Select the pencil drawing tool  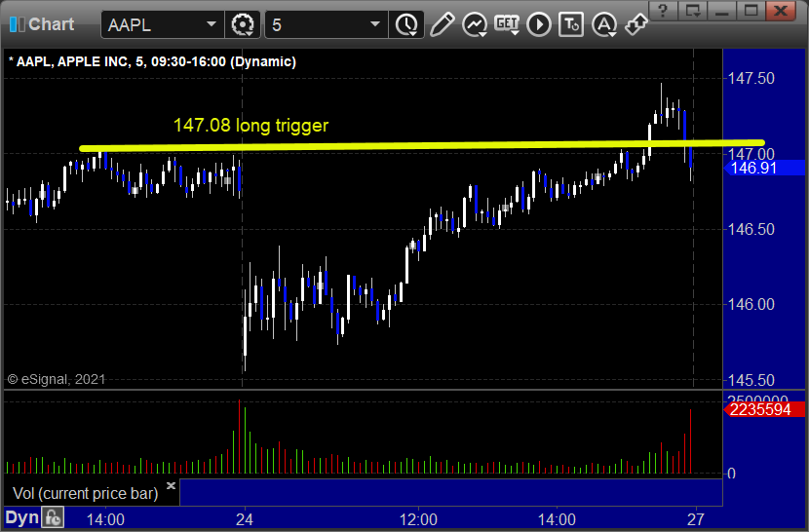tap(442, 24)
